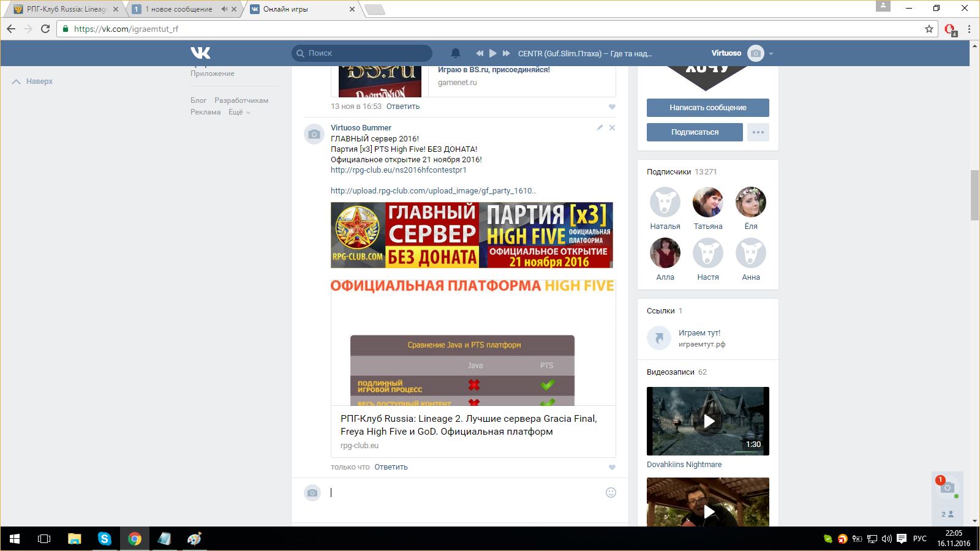
Task: Skip to next audio track
Action: [506, 53]
